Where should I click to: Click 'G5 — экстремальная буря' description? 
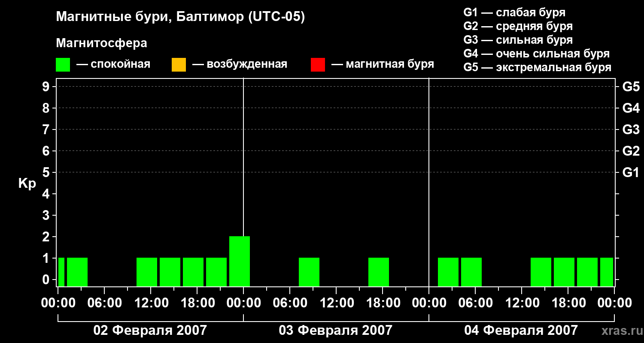pos(538,67)
